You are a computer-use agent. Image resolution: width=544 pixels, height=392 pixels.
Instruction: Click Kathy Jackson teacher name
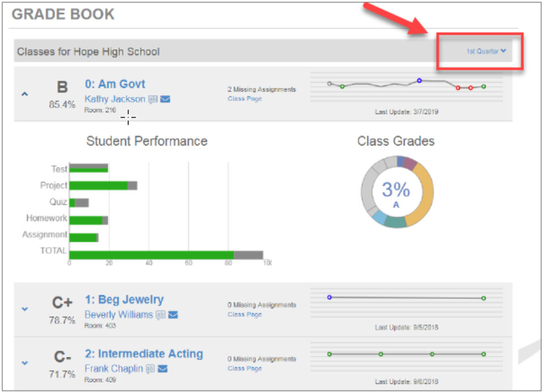[x=114, y=99]
